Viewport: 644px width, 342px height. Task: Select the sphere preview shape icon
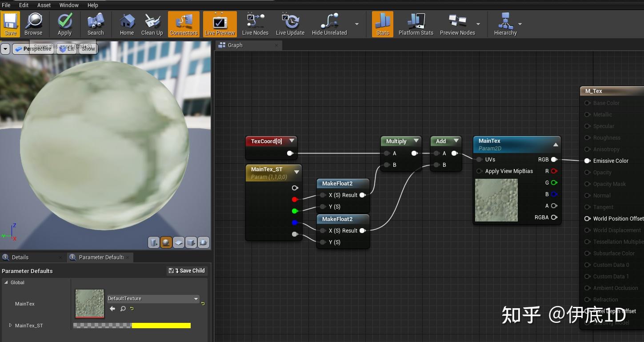point(166,242)
